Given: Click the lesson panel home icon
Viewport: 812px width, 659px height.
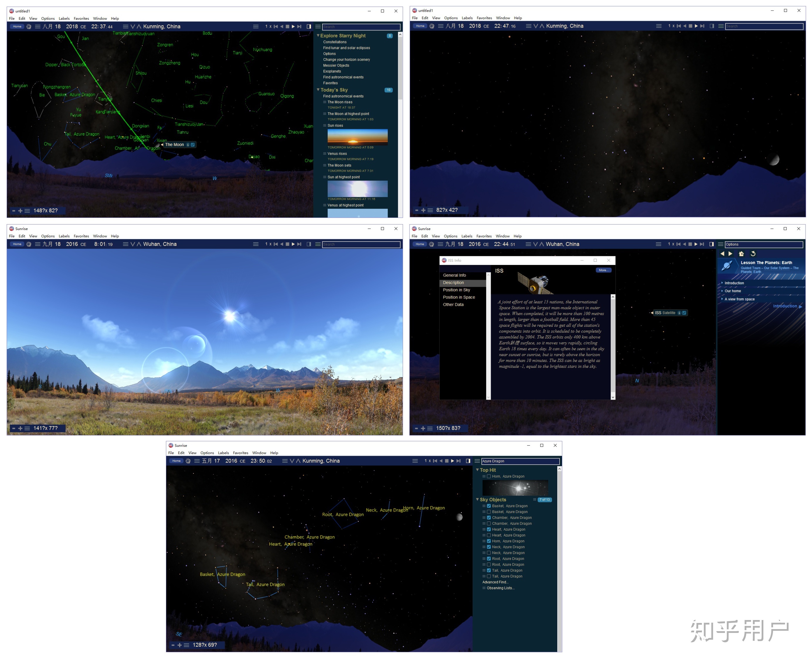Looking at the screenshot, I should pos(741,253).
